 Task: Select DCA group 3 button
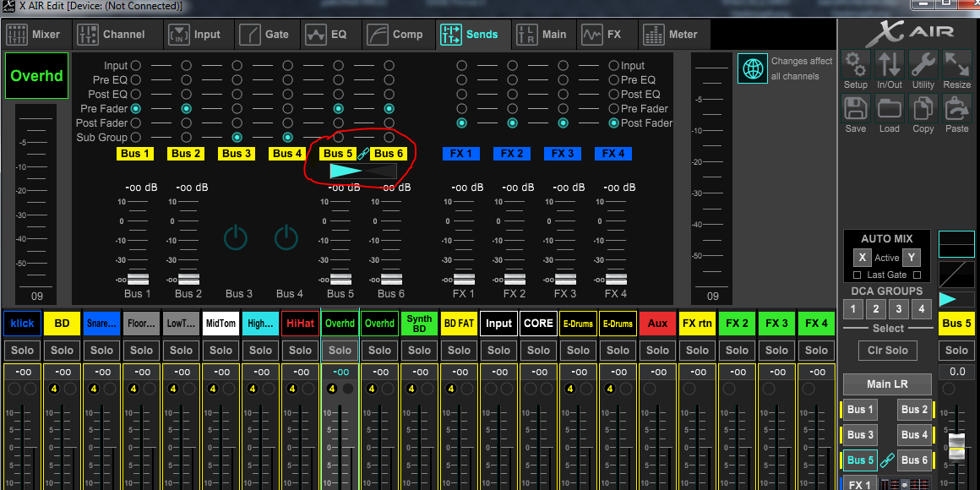point(898,308)
